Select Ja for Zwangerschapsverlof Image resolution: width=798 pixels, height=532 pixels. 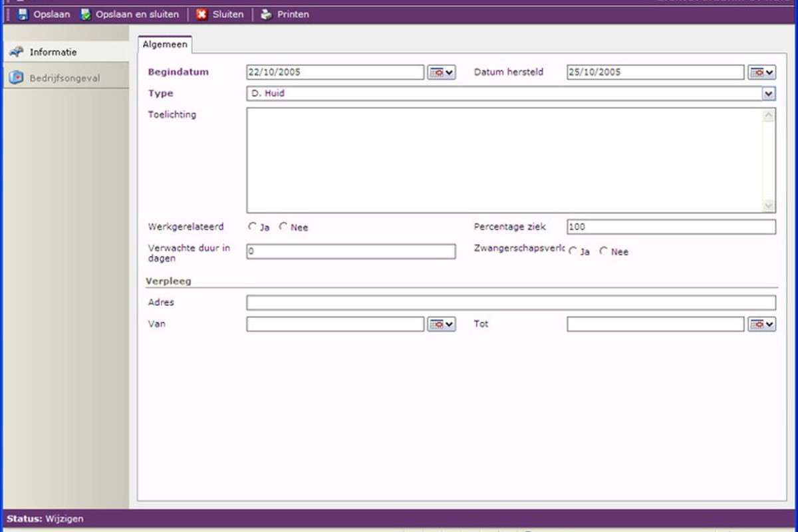573,251
